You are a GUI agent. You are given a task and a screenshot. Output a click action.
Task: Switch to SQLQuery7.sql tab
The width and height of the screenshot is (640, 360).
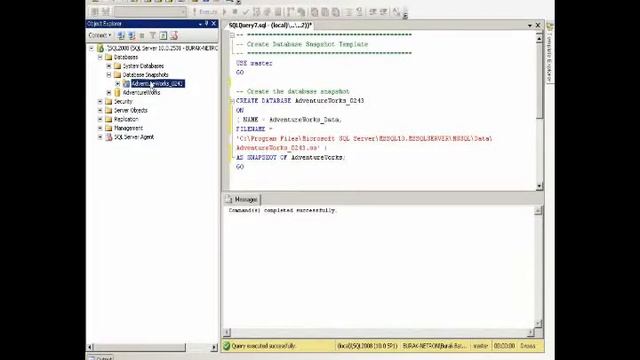(x=270, y=25)
